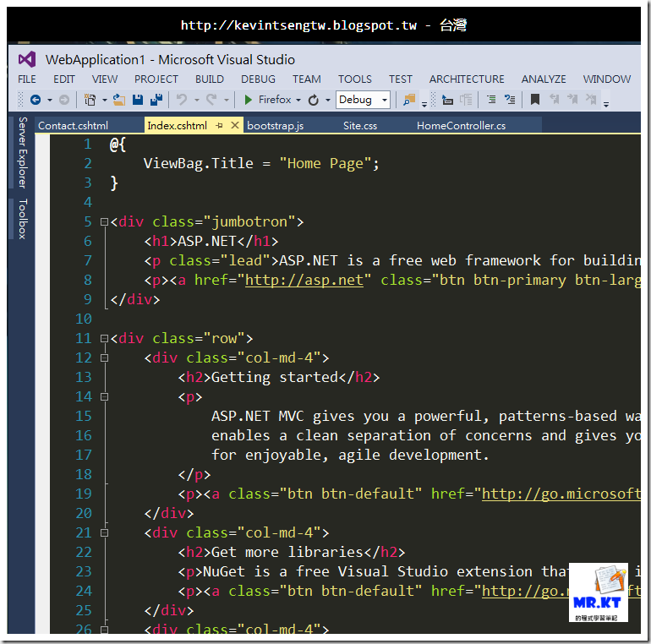Click the Visual Studio logo icon
The image size is (651, 644).
(x=27, y=60)
